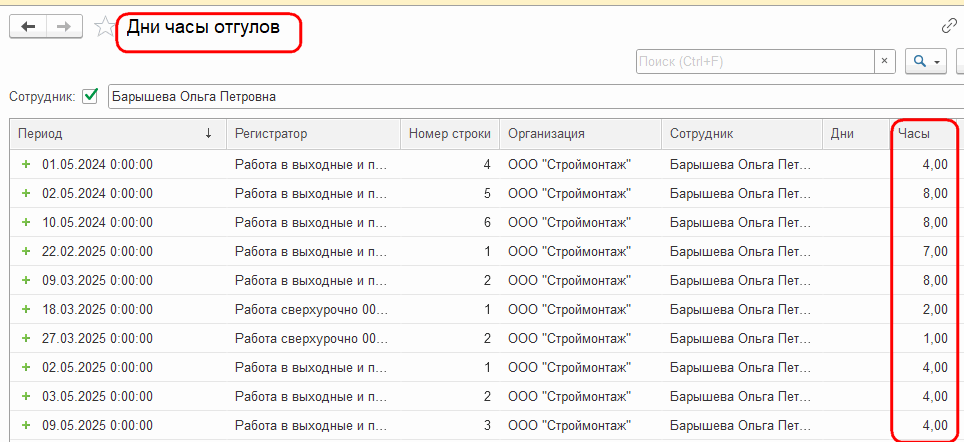Viewport: 964px width, 442px height.
Task: Click employee cell in 09.03.2025 row
Action: pyautogui.click(x=741, y=280)
